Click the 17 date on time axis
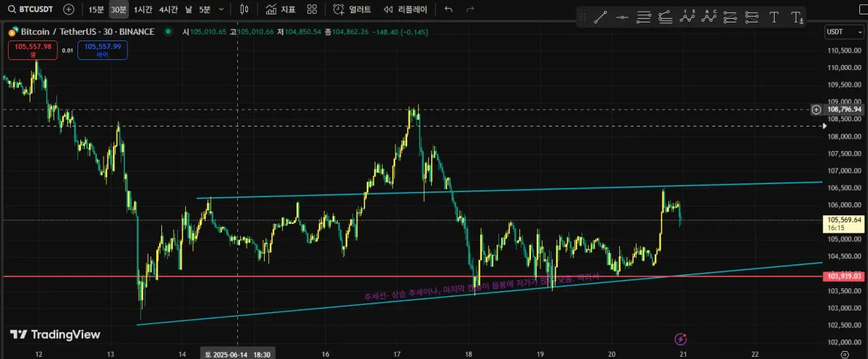The height and width of the screenshot is (359, 868). 397,354
